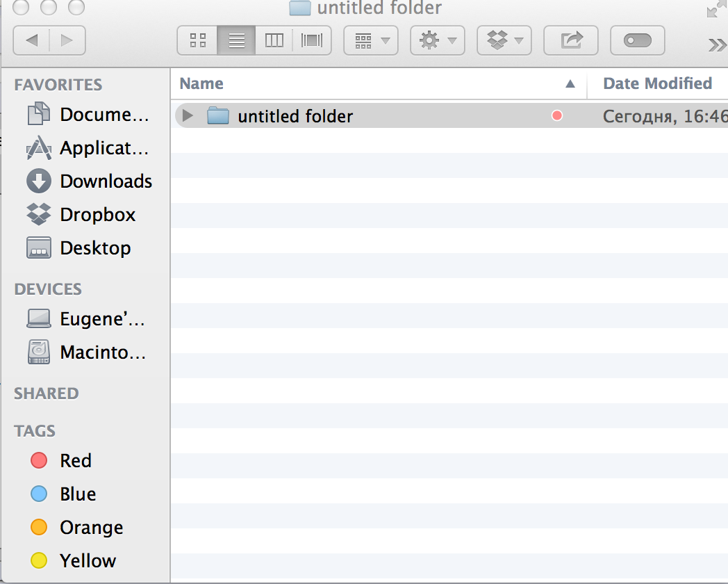Click the Devices section heading

[x=48, y=289]
